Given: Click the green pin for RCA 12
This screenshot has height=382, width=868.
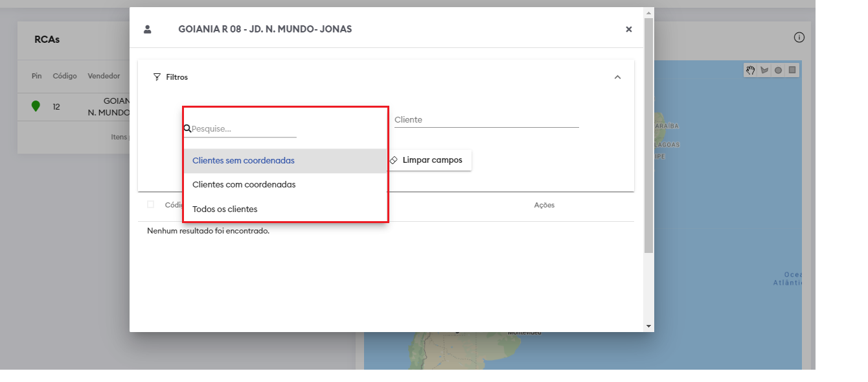Looking at the screenshot, I should pos(36,106).
